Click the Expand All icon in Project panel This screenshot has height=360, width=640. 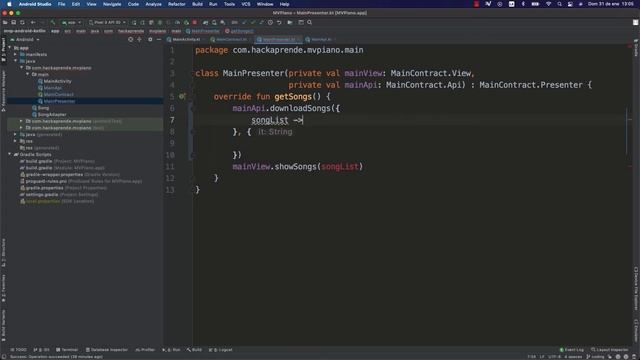point(140,40)
